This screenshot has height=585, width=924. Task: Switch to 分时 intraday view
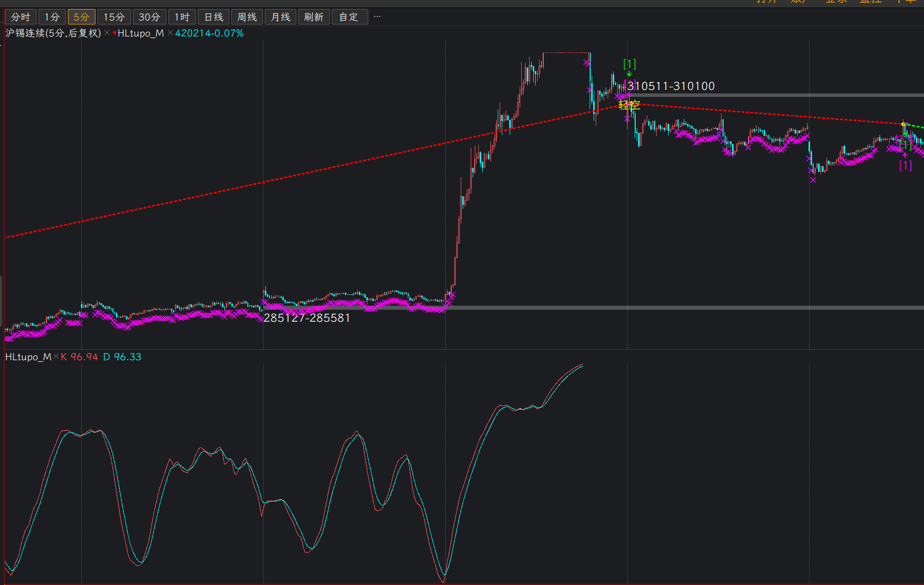pos(20,17)
